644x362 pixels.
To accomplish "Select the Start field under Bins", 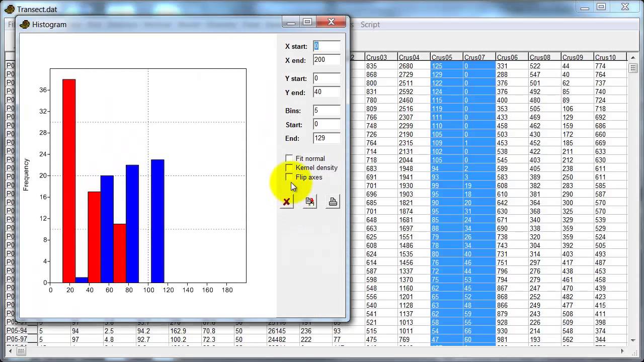I will (x=327, y=124).
